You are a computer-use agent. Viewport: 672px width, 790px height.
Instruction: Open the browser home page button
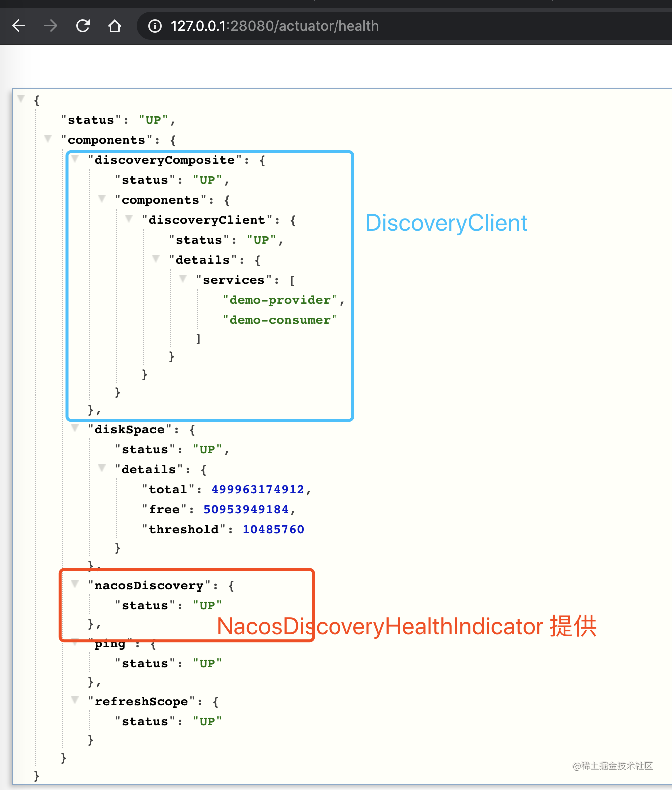tap(115, 26)
